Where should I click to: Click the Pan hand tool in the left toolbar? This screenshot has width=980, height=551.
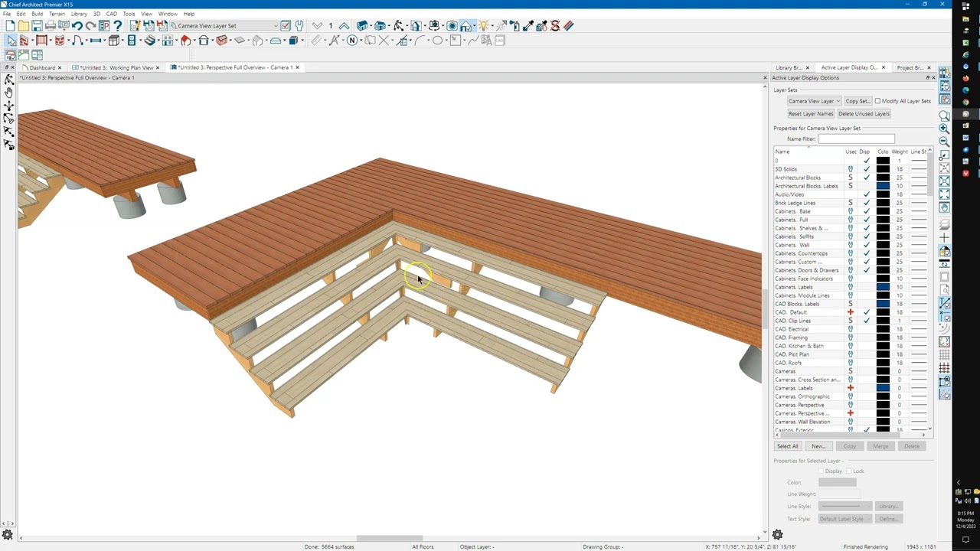pos(8,93)
